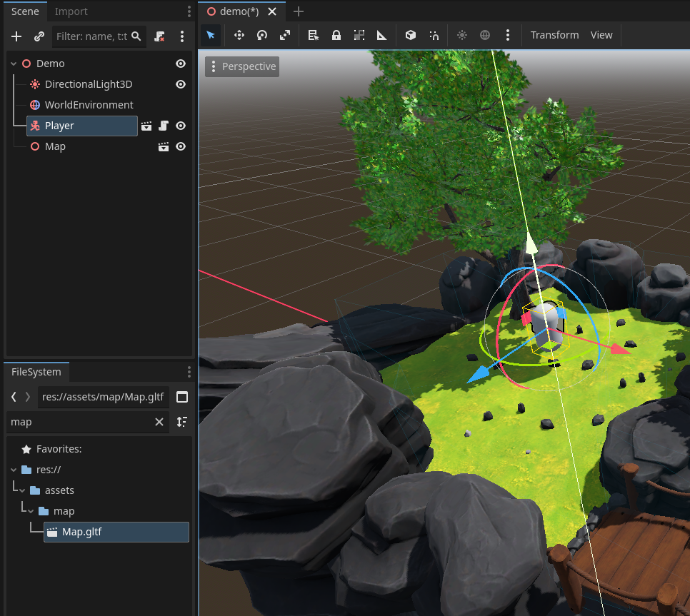Toggle visibility of the Map node
This screenshot has height=616, width=690.
181,146
